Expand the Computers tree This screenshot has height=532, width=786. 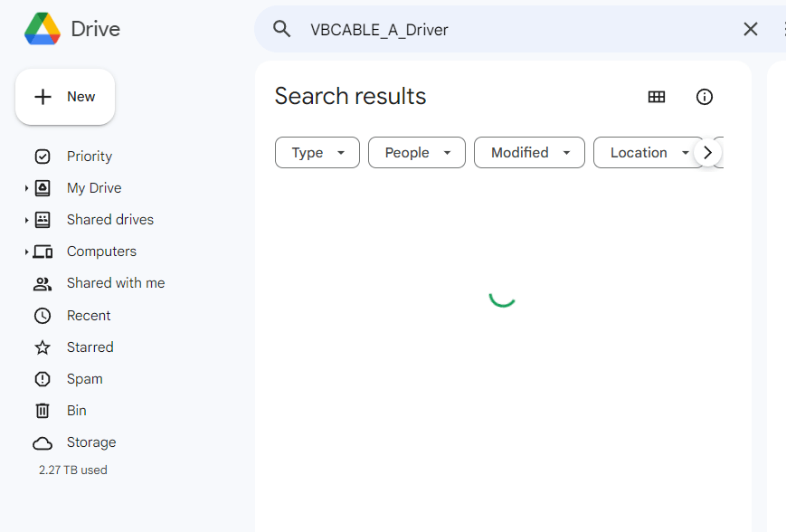tap(26, 252)
